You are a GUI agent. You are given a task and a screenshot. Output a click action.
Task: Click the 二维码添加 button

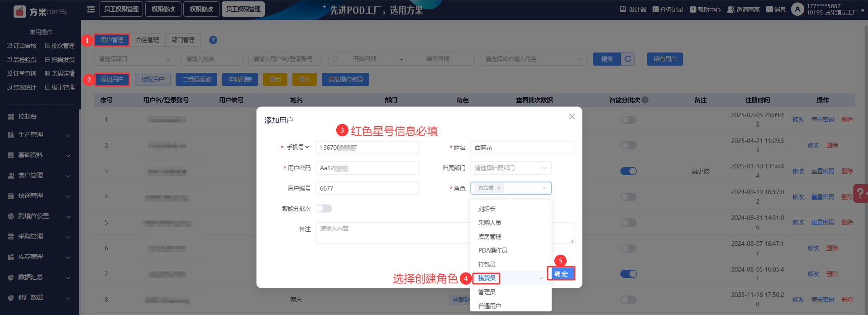[x=196, y=79]
